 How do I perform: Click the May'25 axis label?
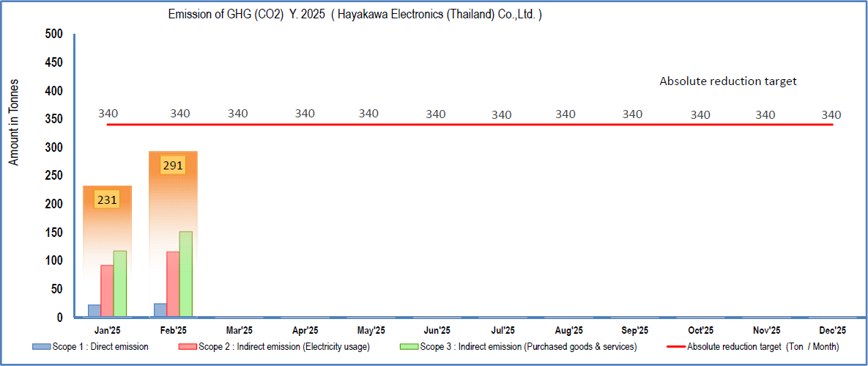coord(371,331)
